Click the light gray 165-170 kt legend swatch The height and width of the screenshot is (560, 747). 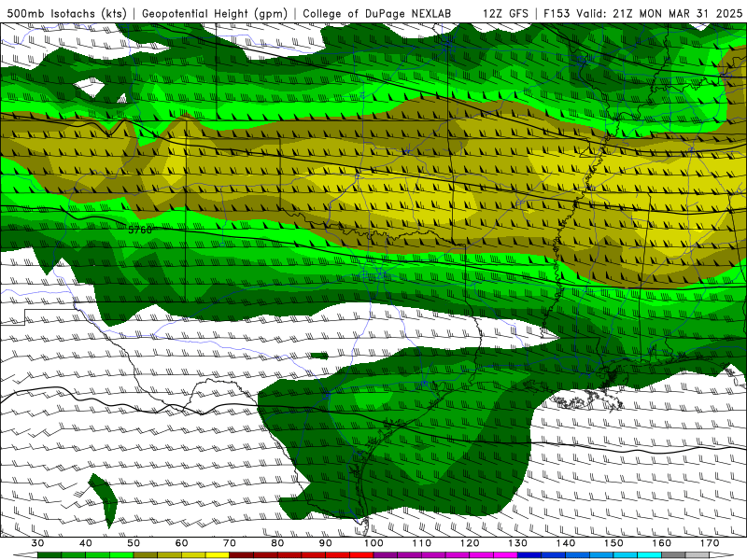[698, 555]
